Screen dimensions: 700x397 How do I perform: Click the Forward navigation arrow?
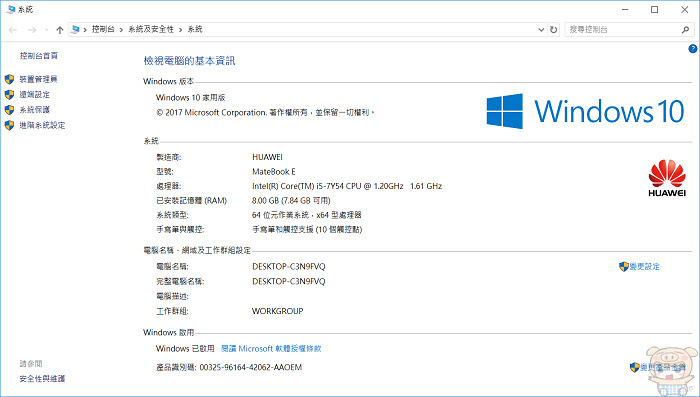coord(32,30)
